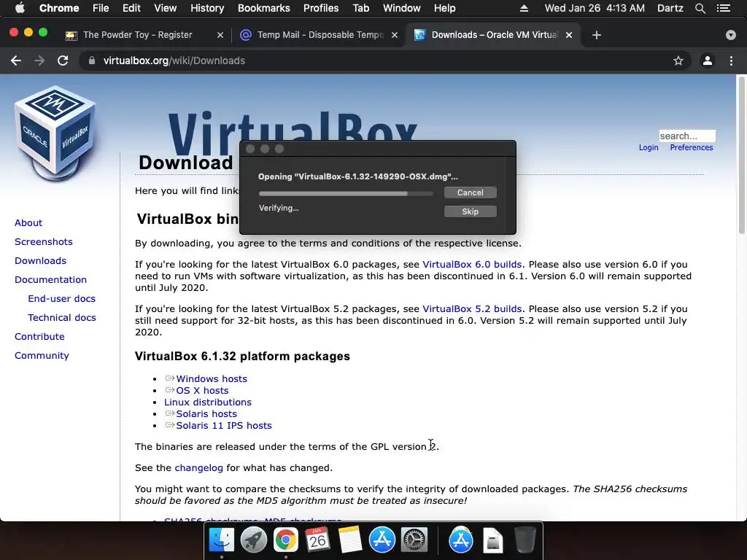Open the View menu

pyautogui.click(x=166, y=8)
